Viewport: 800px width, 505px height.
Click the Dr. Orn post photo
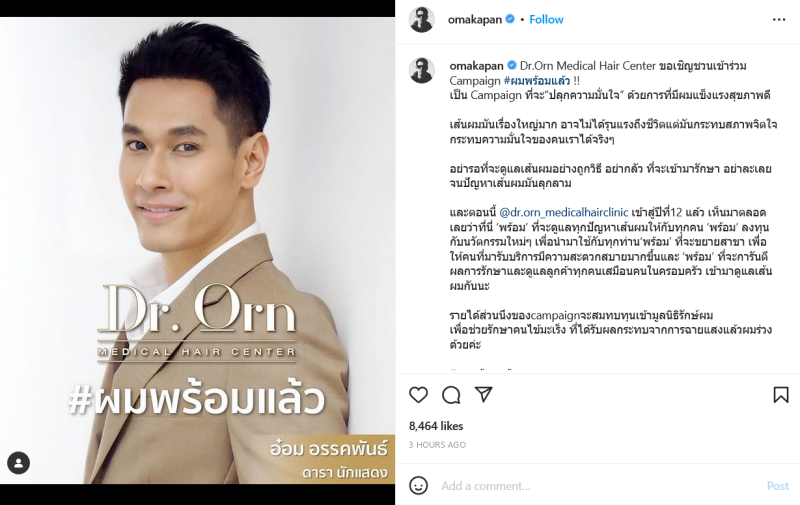pos(197,250)
